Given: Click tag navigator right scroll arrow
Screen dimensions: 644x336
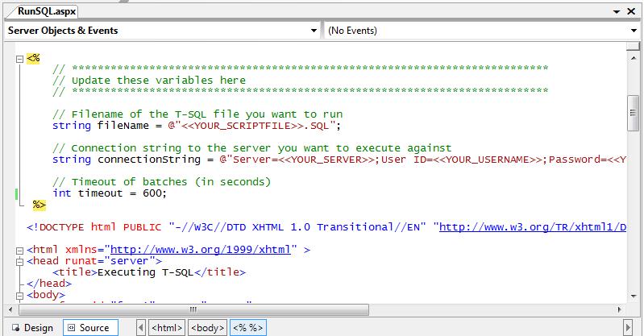Looking at the screenshot, I should click(x=628, y=328).
